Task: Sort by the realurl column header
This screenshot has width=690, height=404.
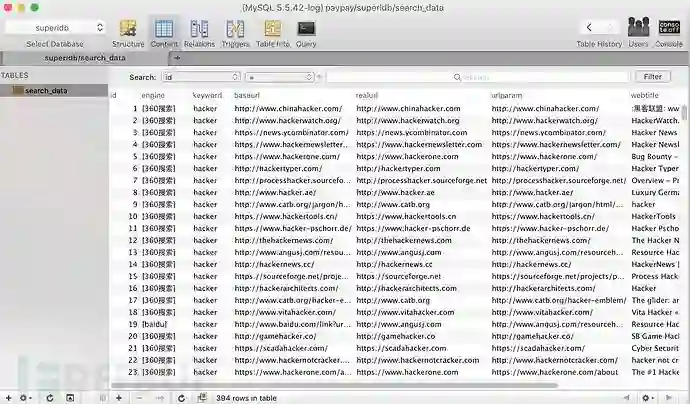Action: pos(367,95)
